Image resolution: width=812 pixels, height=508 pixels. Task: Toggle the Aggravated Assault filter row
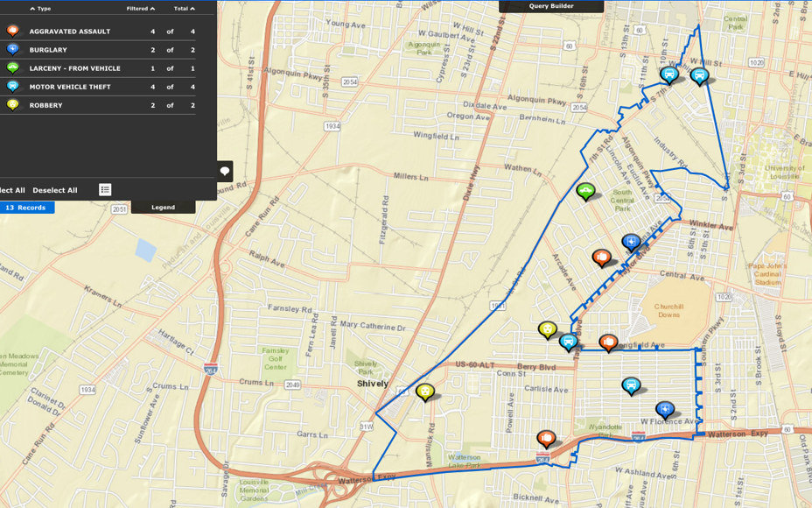coord(70,32)
